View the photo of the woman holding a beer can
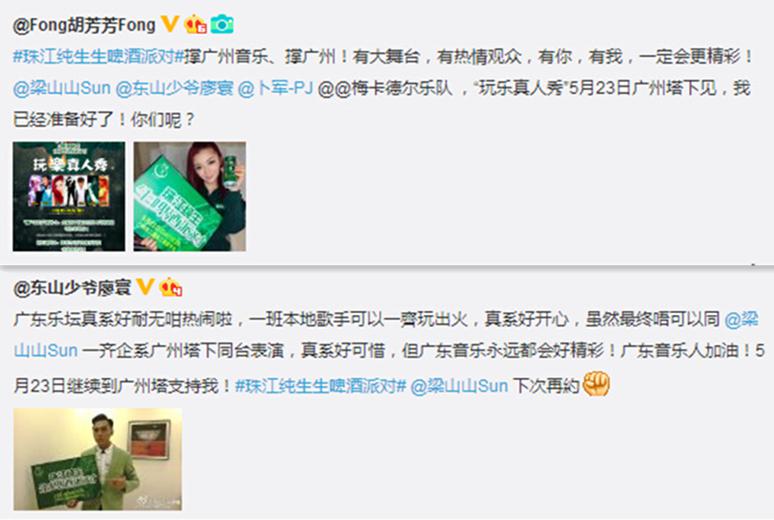The width and height of the screenshot is (774, 520). tap(190, 197)
